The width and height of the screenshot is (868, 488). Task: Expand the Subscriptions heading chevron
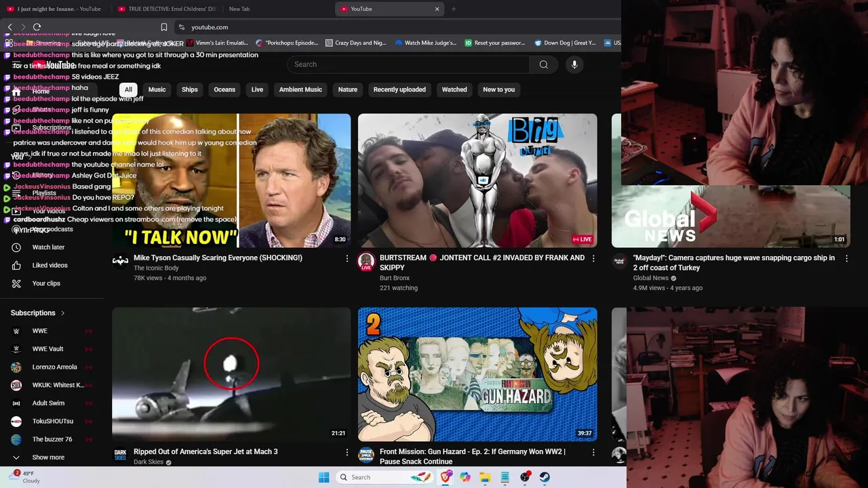pyautogui.click(x=62, y=313)
